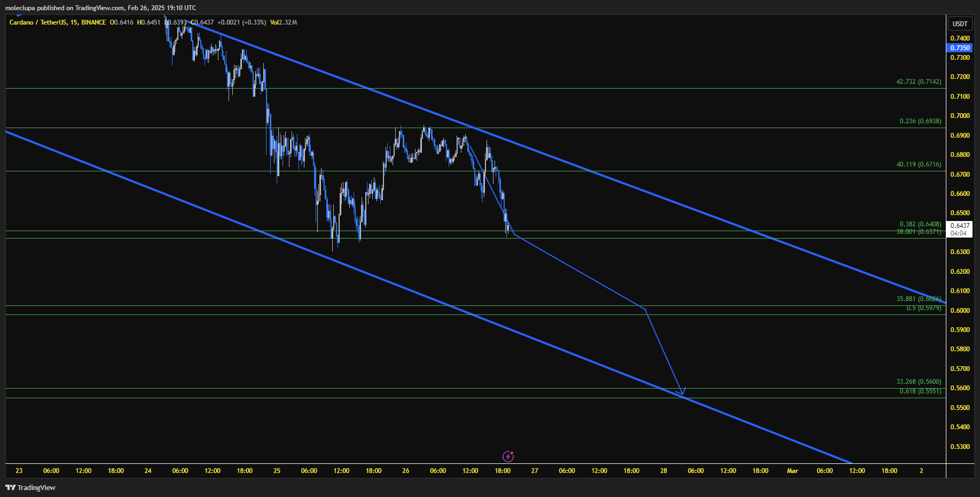Click the +0.0021 (+0.33%) change value
Viewport: 980px width, 497px height.
click(242, 22)
